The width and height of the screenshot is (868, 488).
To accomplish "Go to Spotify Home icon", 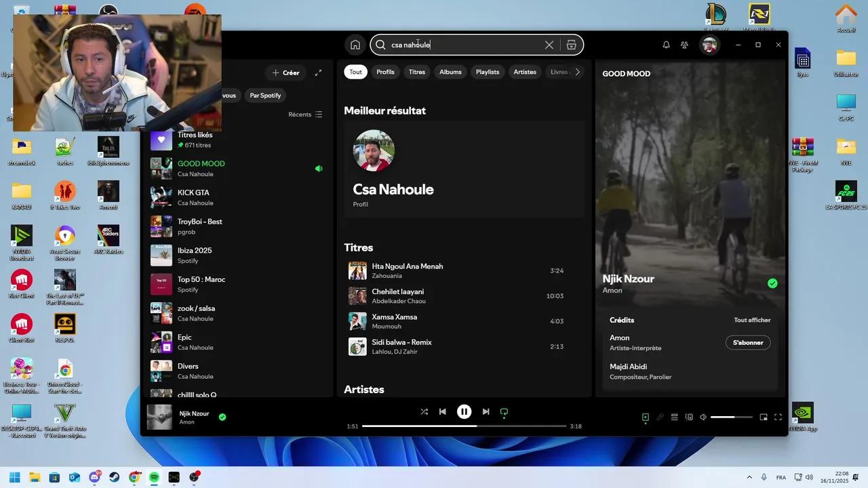I will (x=355, y=45).
